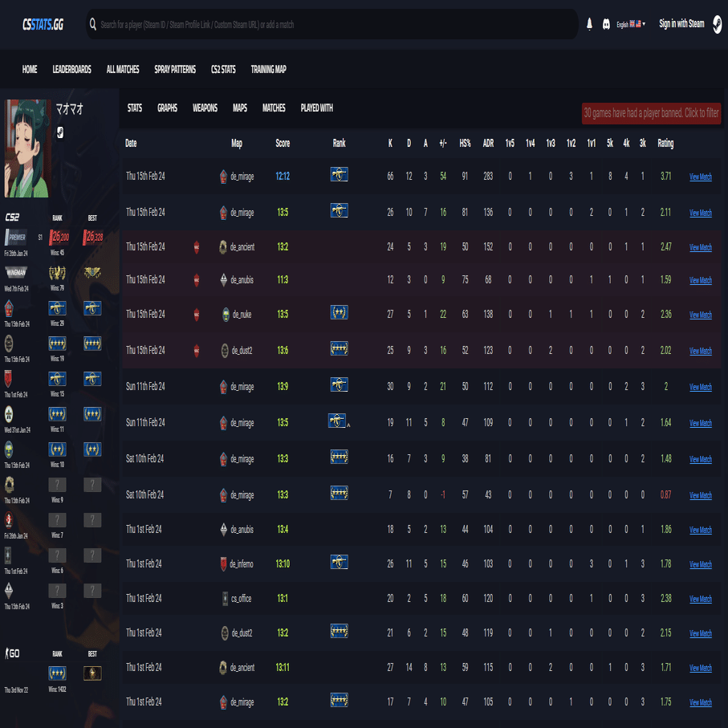
Task: Open View Match for the 12:12 de_mirage game
Action: (x=700, y=177)
